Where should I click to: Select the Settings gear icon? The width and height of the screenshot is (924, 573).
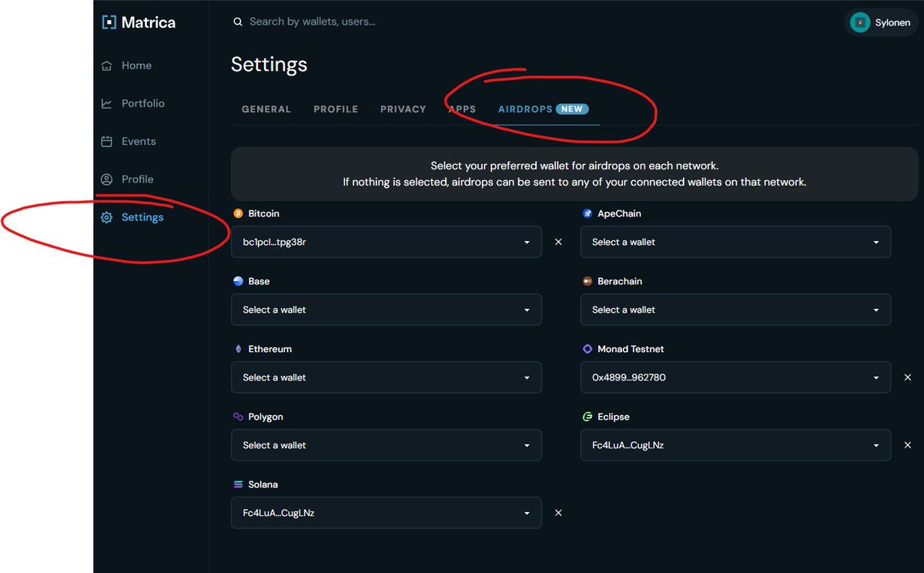click(106, 217)
